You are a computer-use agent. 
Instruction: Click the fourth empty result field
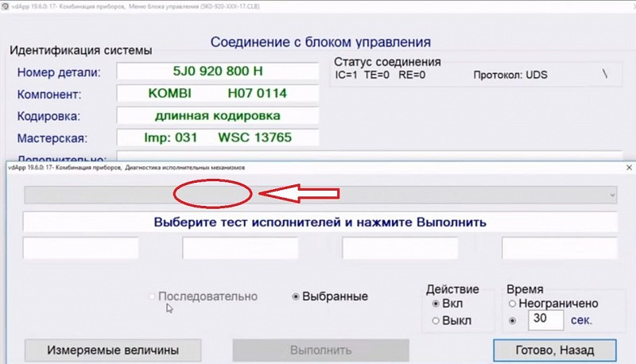click(560, 248)
